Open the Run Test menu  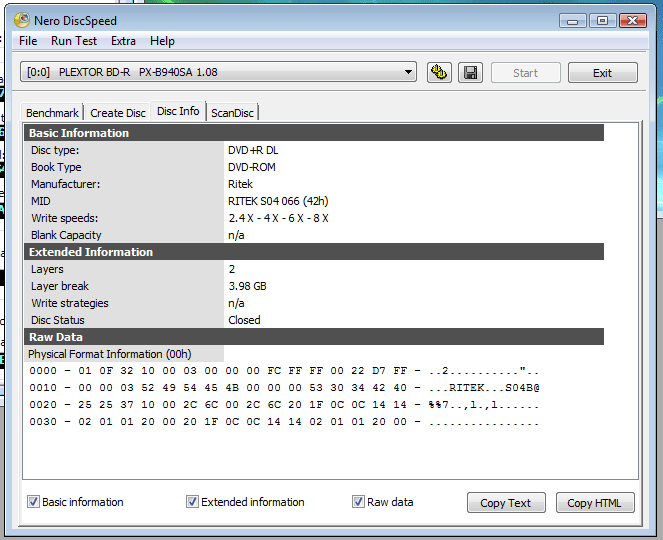pos(74,41)
